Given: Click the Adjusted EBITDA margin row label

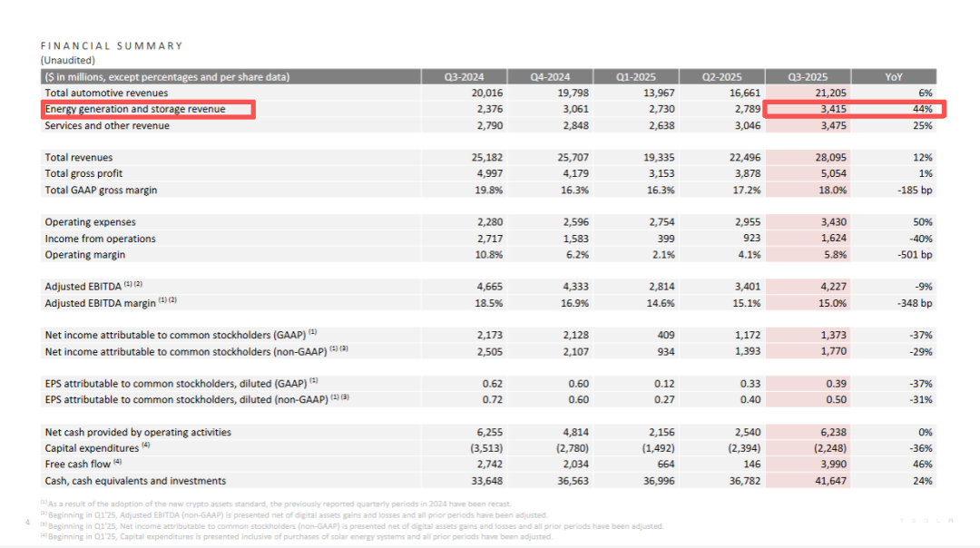Looking at the screenshot, I should [100, 303].
